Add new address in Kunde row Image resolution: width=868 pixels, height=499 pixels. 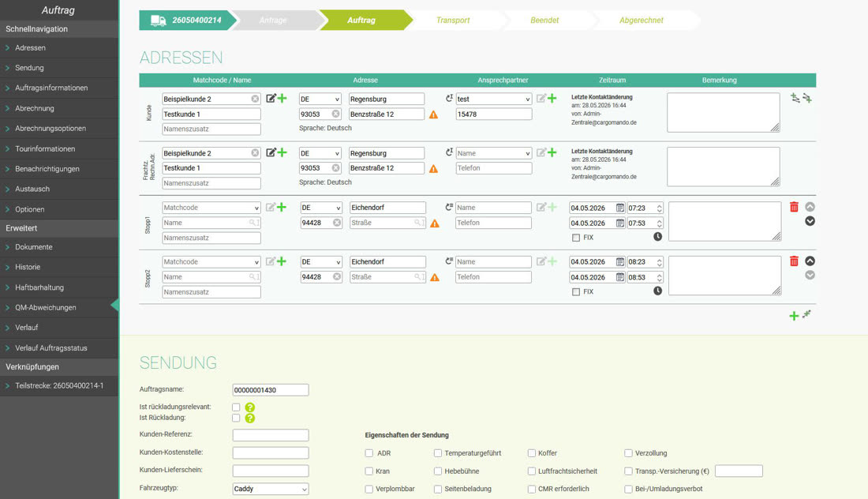point(282,99)
